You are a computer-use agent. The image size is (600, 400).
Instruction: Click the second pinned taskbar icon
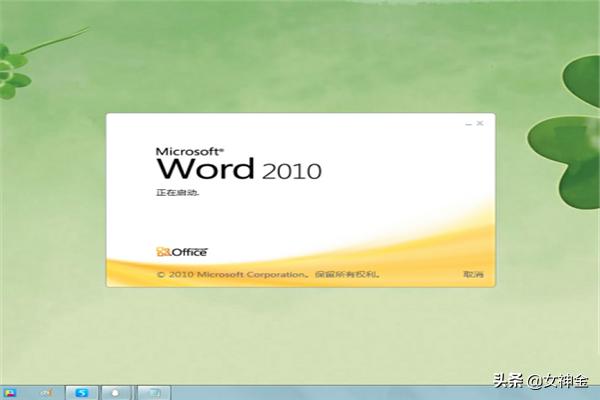(x=45, y=392)
